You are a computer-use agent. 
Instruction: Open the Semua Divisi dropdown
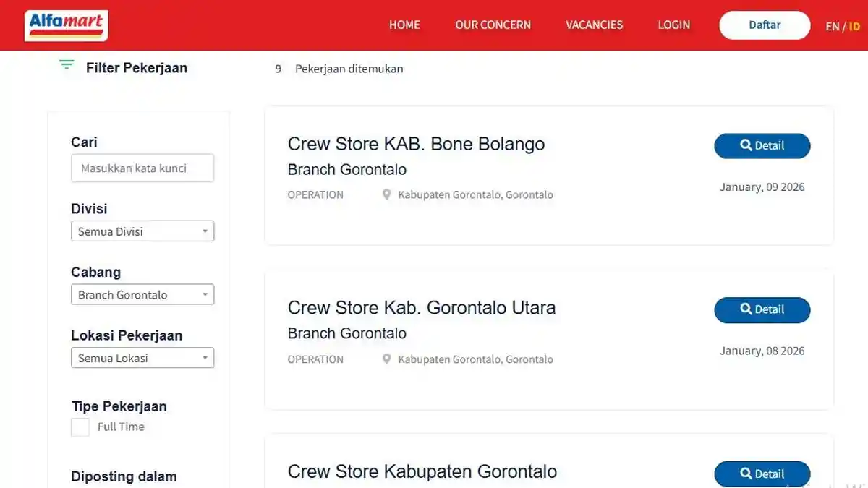click(x=142, y=231)
